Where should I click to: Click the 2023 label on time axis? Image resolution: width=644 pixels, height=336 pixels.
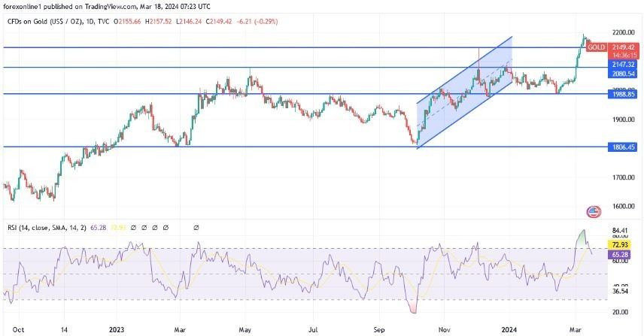[116, 329]
